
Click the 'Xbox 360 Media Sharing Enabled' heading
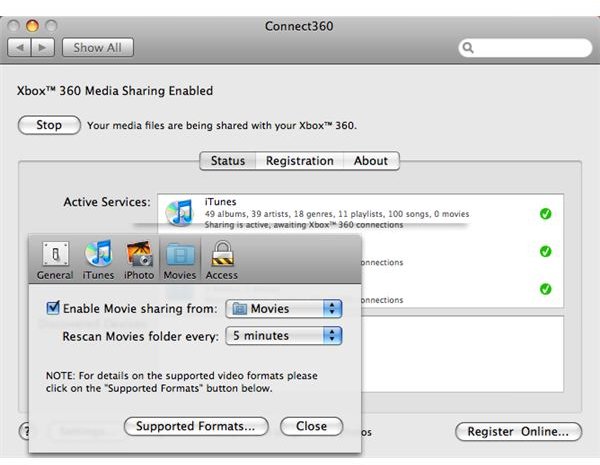coord(115,91)
